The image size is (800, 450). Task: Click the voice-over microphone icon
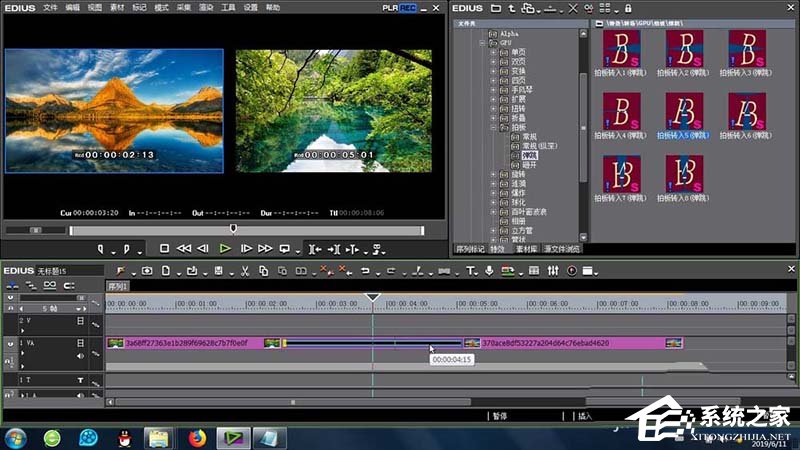[x=489, y=271]
